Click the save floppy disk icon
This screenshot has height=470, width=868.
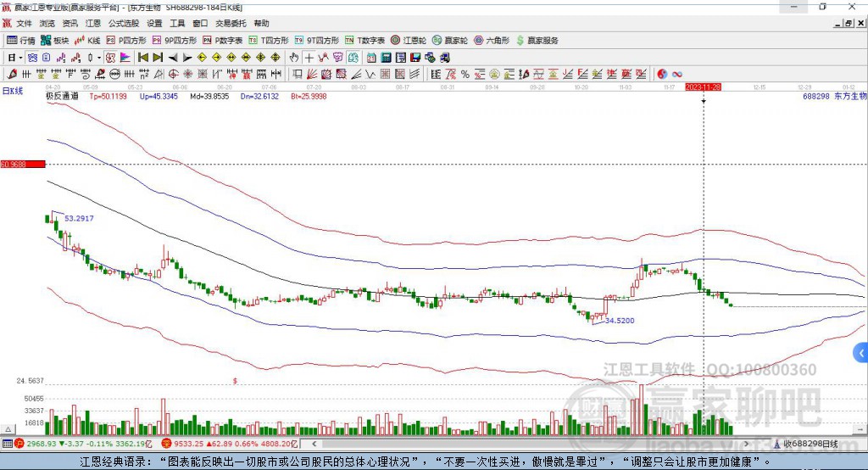tap(415, 58)
